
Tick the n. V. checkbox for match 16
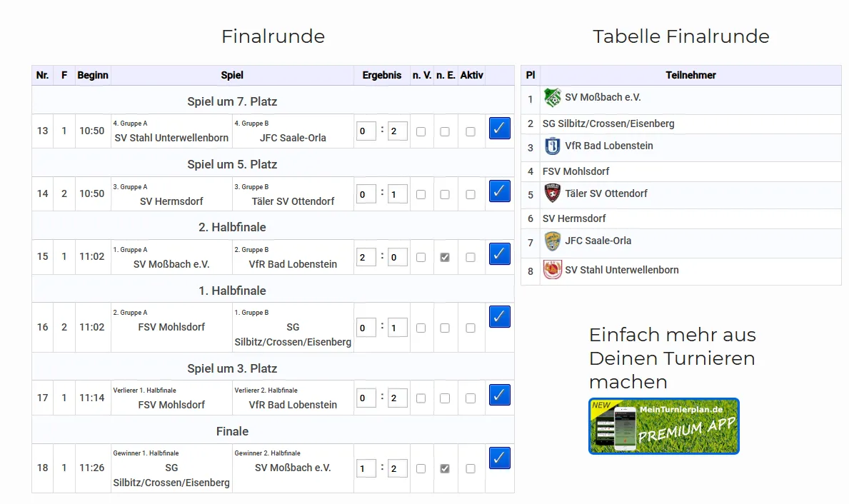tap(421, 328)
